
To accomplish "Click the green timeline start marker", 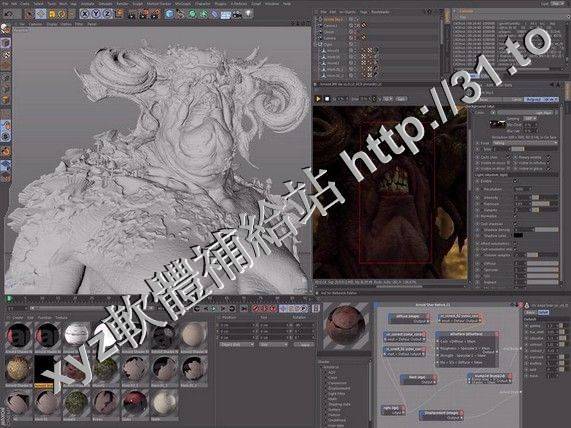I will tap(9, 299).
